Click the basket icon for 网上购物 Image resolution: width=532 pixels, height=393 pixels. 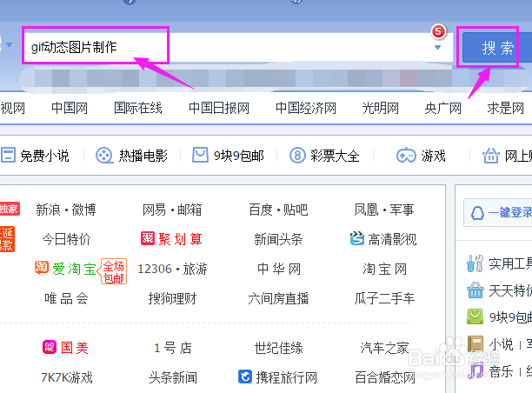click(491, 156)
